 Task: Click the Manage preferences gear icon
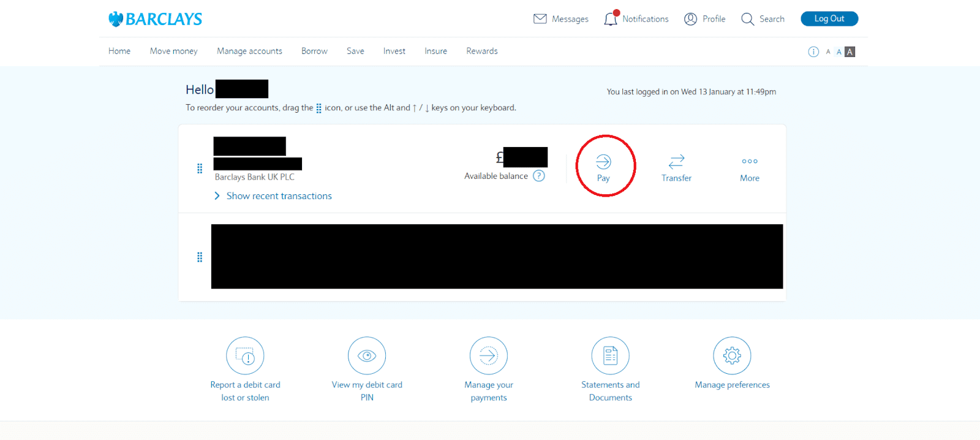(732, 355)
